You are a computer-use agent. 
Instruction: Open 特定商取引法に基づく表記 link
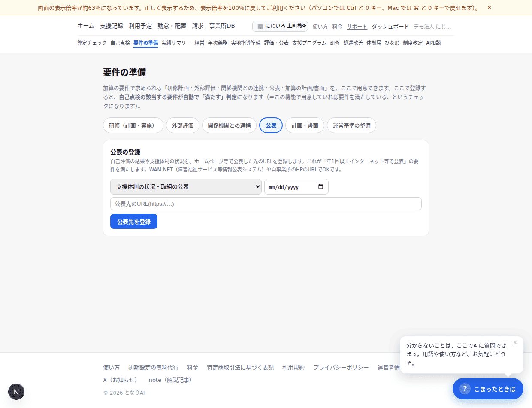click(x=240, y=368)
